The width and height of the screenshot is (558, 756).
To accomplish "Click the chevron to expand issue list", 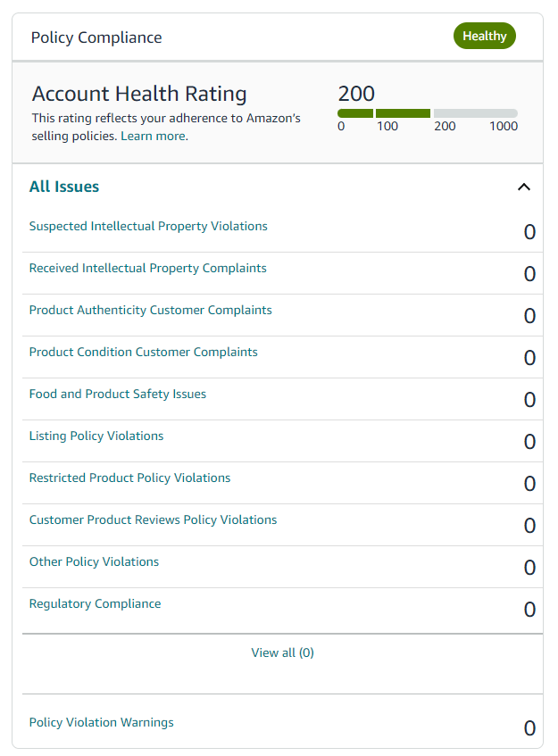I will (x=524, y=187).
